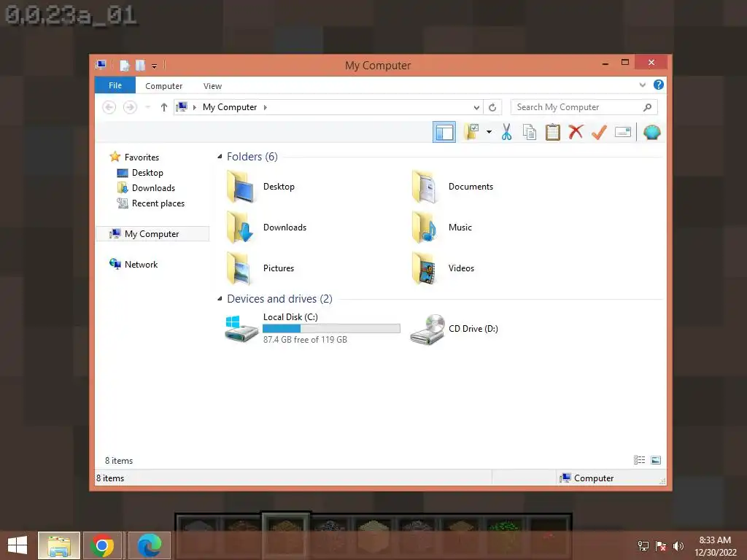Select Desktop under Favorites
Image resolution: width=747 pixels, height=560 pixels.
tap(147, 172)
